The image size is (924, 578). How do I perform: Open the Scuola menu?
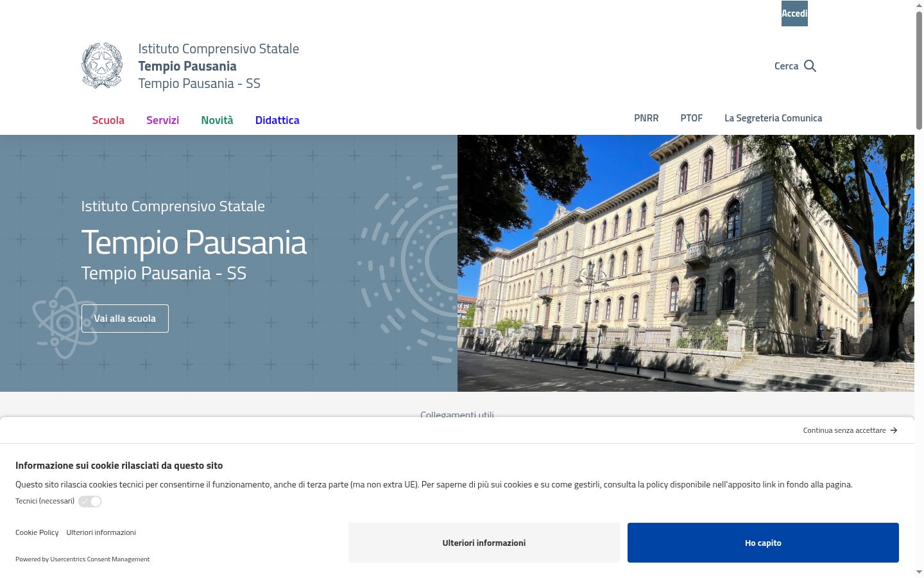tap(108, 120)
